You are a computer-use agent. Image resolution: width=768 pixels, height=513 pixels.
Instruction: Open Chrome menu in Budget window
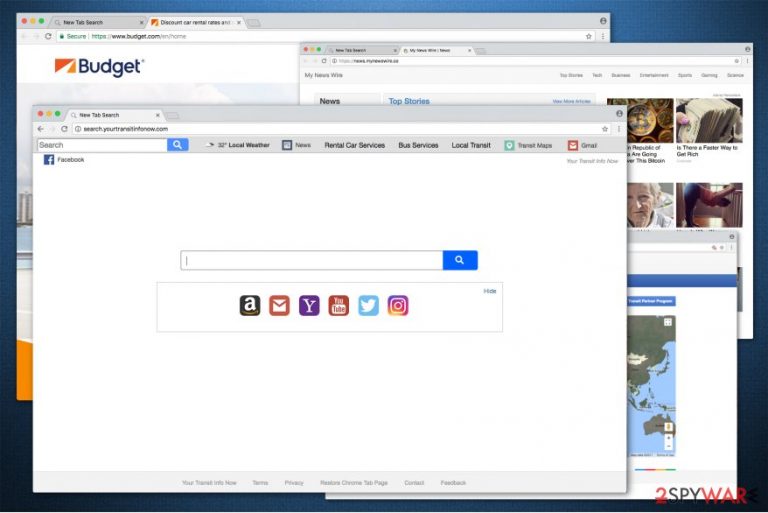[602, 36]
